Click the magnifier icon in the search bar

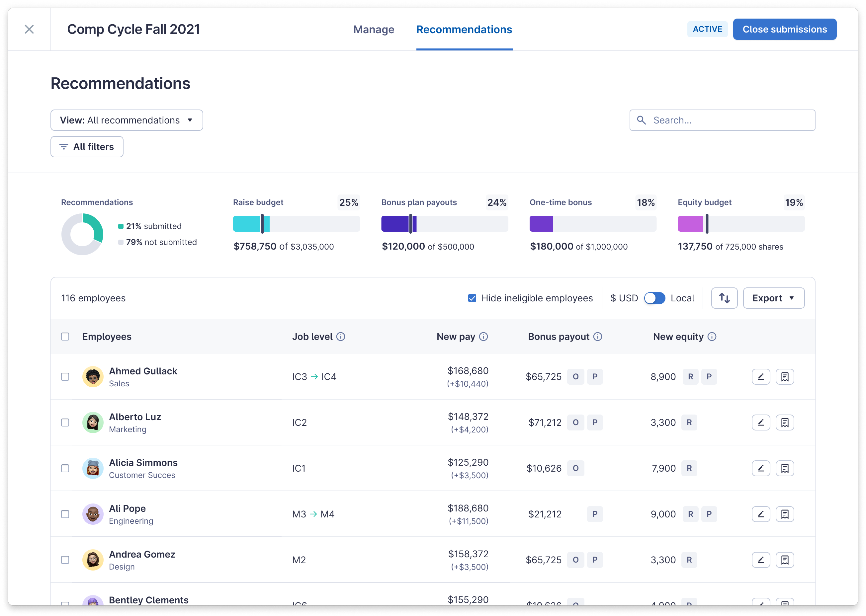641,120
